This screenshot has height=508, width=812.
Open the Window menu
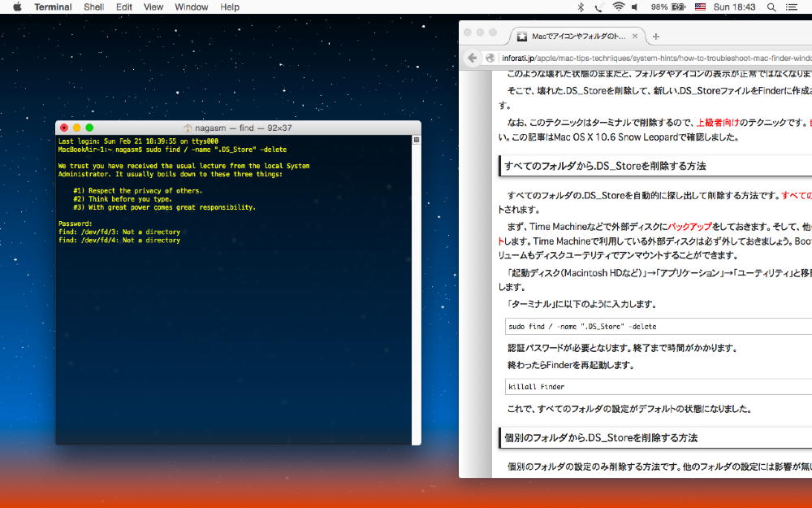191,7
